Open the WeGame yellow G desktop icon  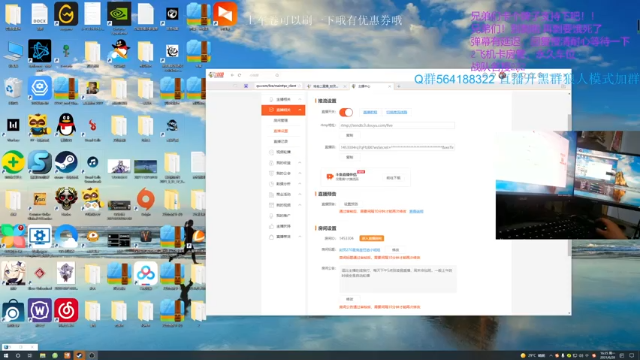pos(66,13)
